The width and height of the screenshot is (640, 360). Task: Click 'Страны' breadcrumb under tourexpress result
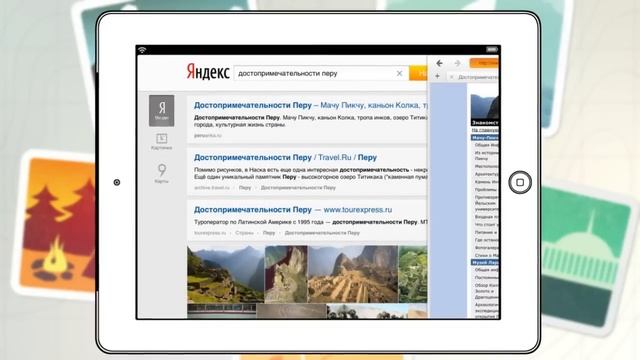(244, 233)
